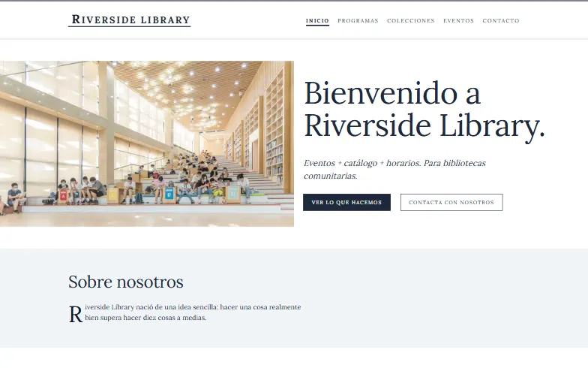The width and height of the screenshot is (588, 368).
Task: Click the Contacta con nosotros button
Action: click(451, 203)
